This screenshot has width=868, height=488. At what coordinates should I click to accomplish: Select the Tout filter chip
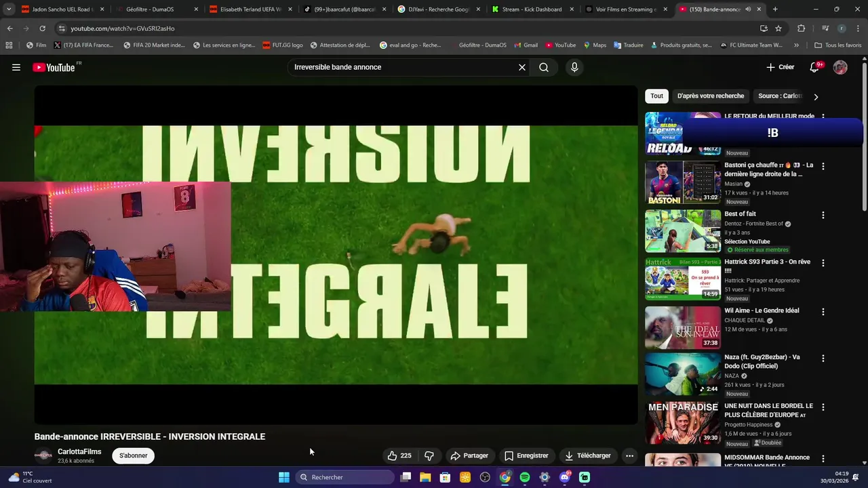point(656,96)
